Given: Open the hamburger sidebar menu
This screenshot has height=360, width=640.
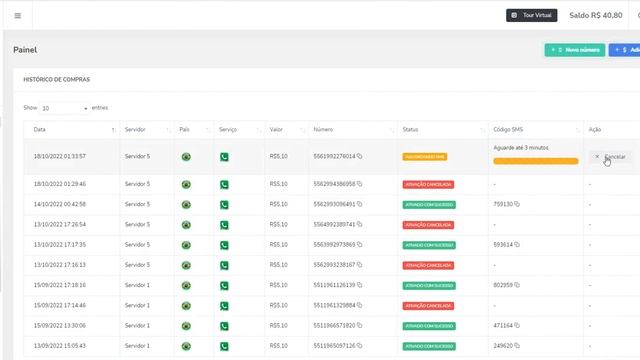Looking at the screenshot, I should (x=18, y=16).
